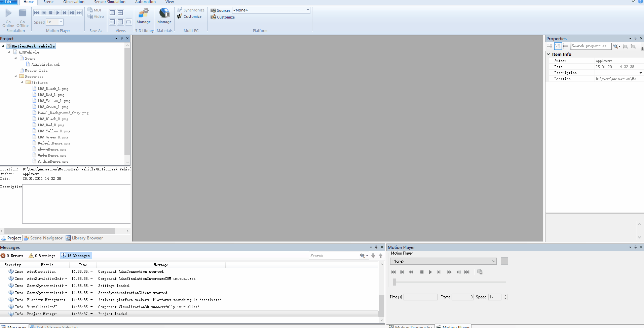This screenshot has height=328, width=644.
Task: Toggle the 0 Warnings filter
Action: click(42, 256)
